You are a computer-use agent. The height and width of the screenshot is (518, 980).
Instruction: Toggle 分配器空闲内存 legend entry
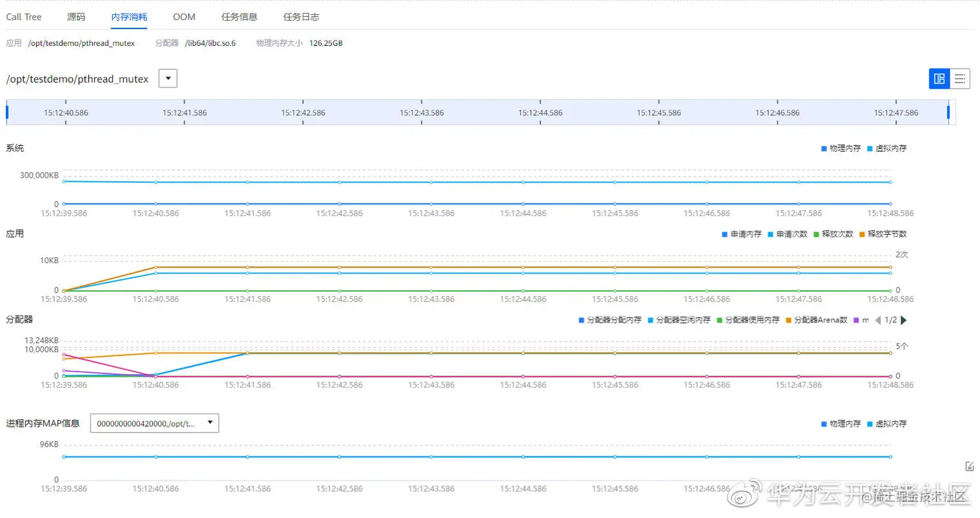pyautogui.click(x=679, y=320)
